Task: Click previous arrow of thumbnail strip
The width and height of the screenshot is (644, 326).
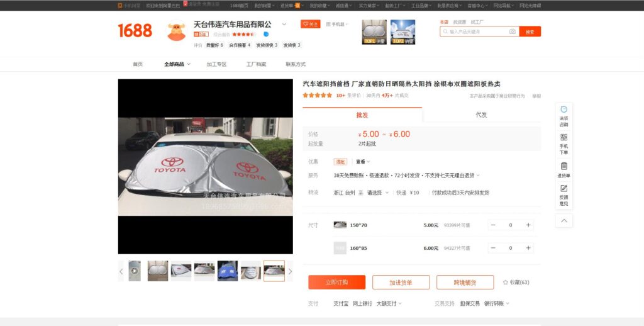Action: tap(121, 271)
